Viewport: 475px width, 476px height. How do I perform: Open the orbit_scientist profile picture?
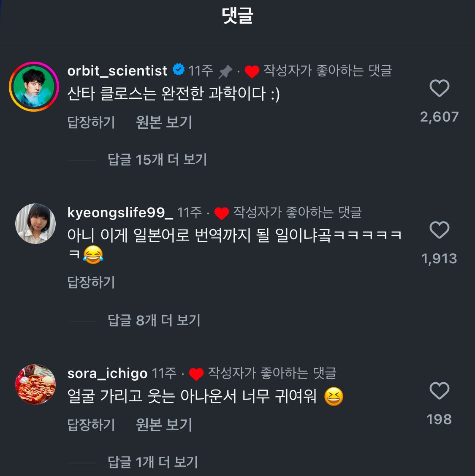click(34, 87)
